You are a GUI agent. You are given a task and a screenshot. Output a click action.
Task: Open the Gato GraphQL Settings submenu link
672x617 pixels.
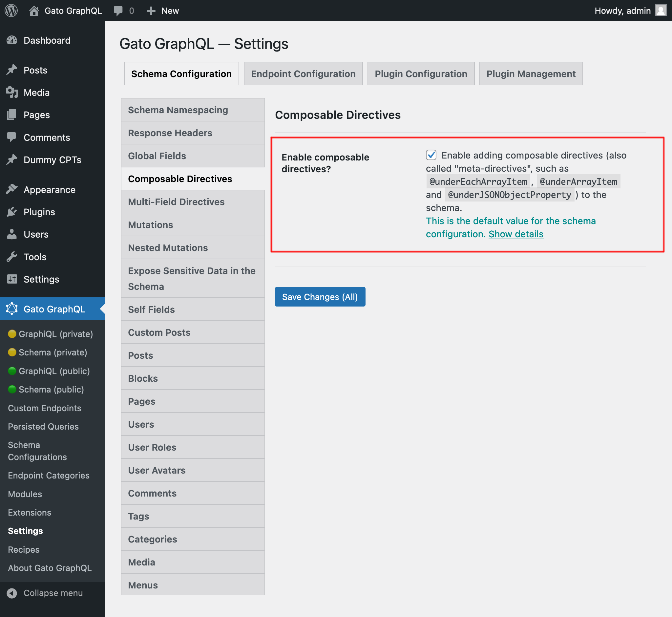(25, 531)
